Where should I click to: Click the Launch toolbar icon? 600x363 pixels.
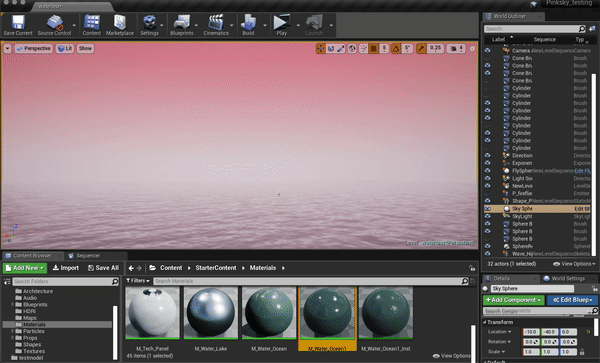(x=314, y=25)
